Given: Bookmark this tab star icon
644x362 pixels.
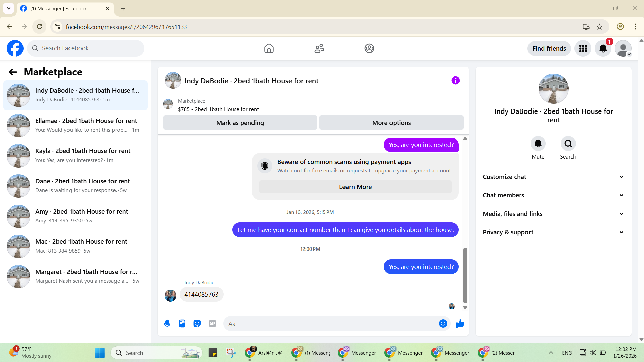Looking at the screenshot, I should [x=600, y=27].
